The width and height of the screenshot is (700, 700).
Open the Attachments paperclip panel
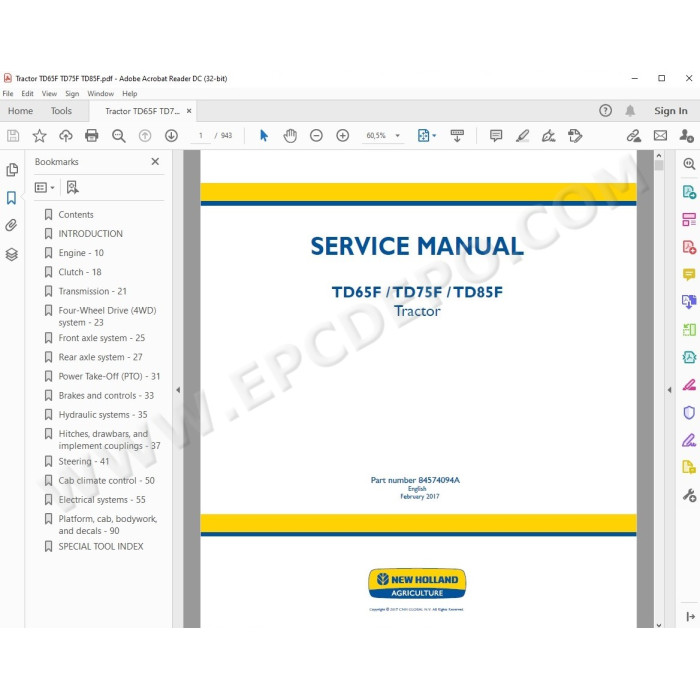point(12,225)
